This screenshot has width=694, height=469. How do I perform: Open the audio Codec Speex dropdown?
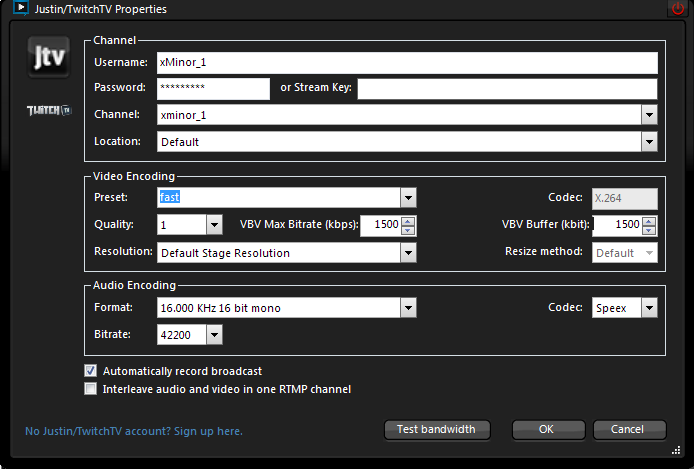649,308
